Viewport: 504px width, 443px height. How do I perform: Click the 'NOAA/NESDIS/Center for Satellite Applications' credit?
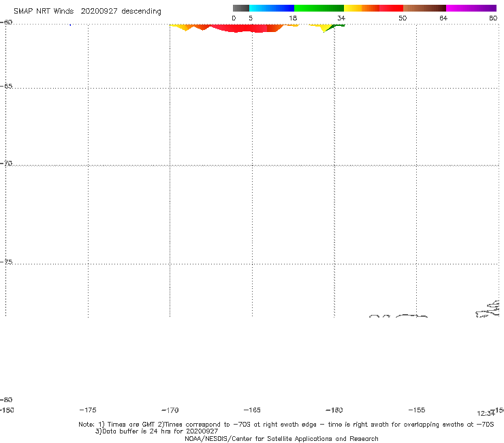point(281,439)
